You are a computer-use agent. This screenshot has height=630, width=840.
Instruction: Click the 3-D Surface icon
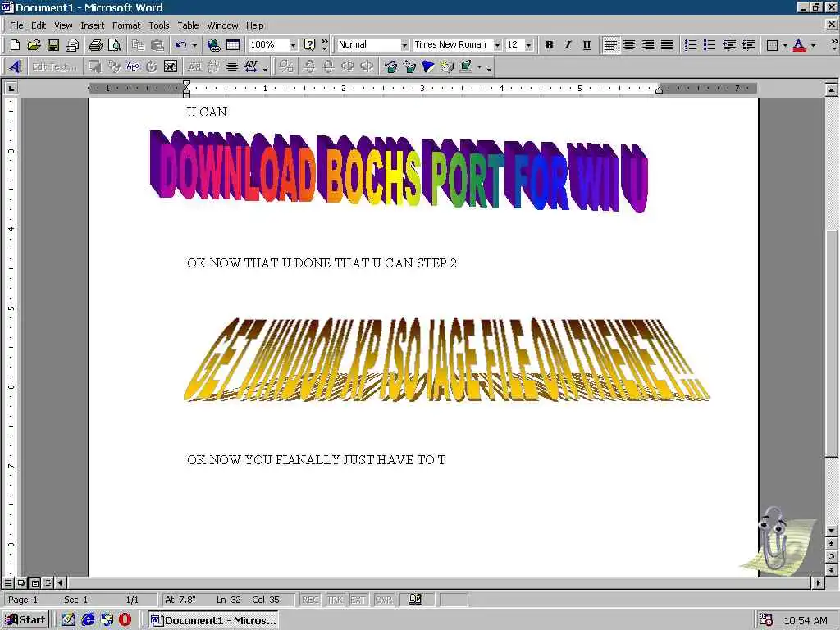pyautogui.click(x=447, y=67)
